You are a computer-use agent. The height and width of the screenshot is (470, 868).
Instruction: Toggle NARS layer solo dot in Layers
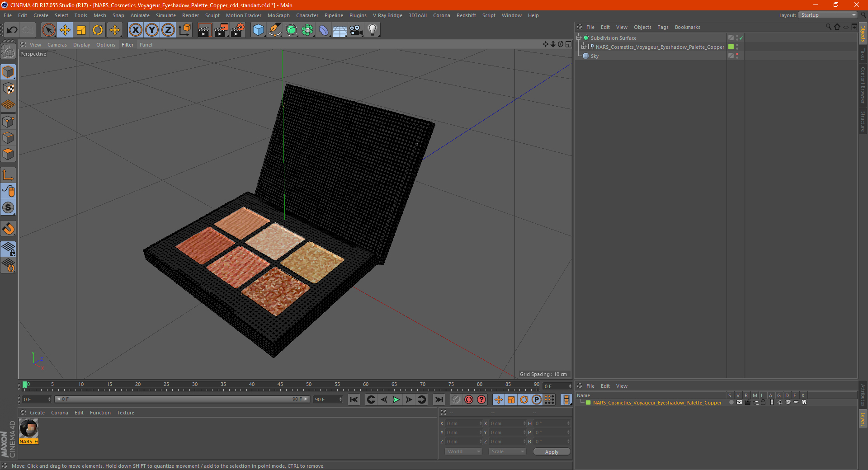(x=731, y=402)
